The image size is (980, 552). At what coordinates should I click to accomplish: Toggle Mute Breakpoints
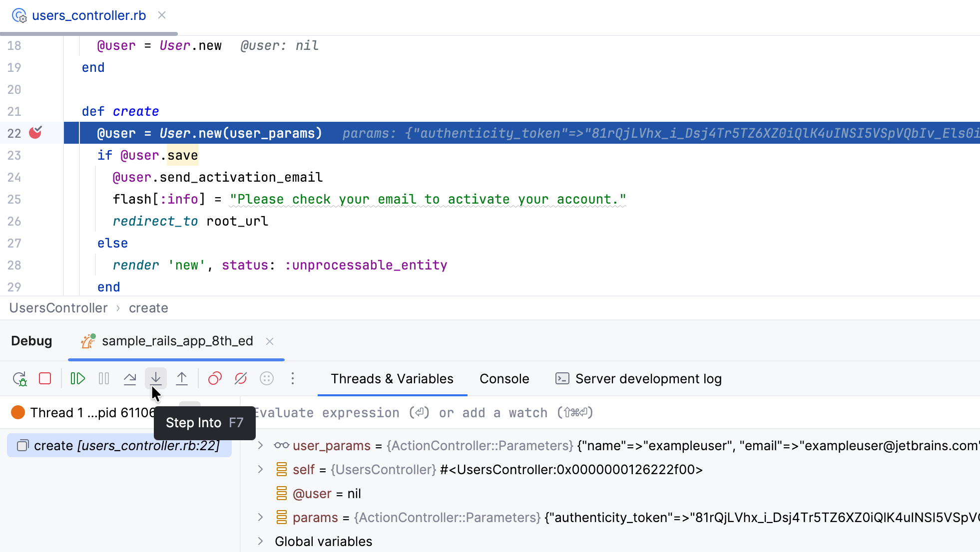[241, 379]
